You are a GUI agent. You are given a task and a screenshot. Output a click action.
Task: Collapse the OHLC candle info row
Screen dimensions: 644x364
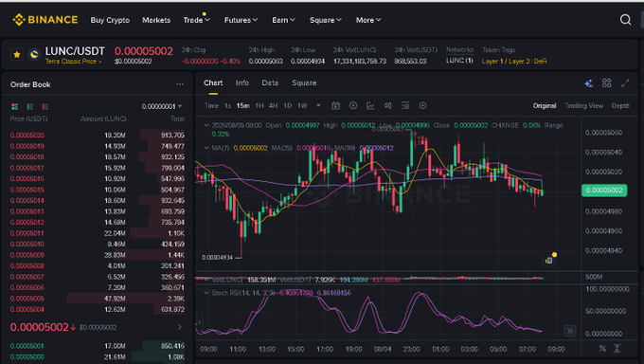pyautogui.click(x=206, y=125)
